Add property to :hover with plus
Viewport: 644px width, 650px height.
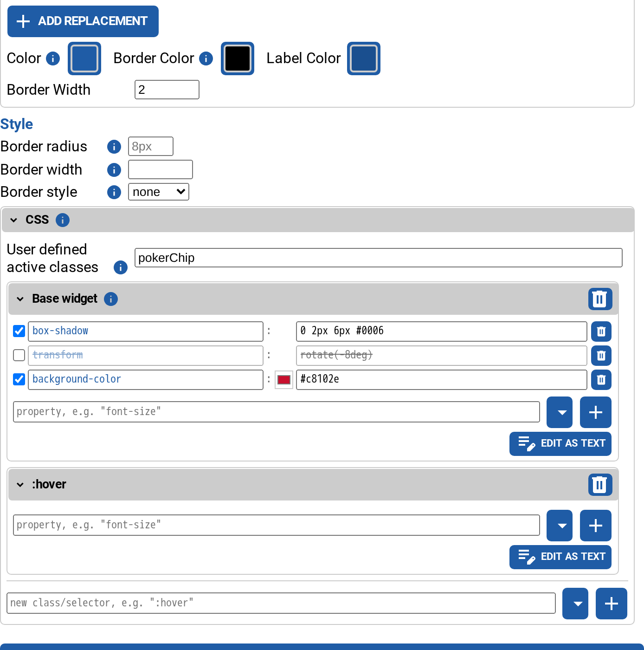point(596,526)
